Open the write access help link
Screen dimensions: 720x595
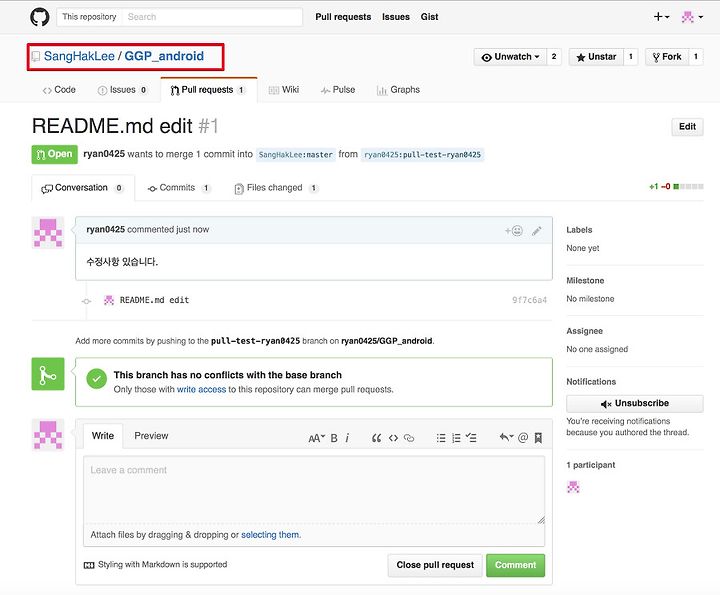tap(201, 389)
